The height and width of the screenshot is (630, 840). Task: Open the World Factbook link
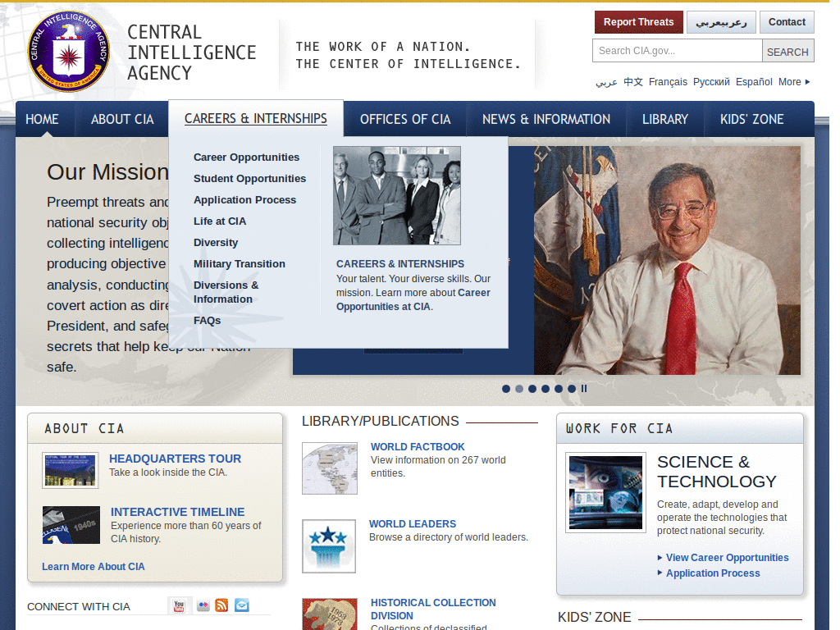pyautogui.click(x=418, y=447)
